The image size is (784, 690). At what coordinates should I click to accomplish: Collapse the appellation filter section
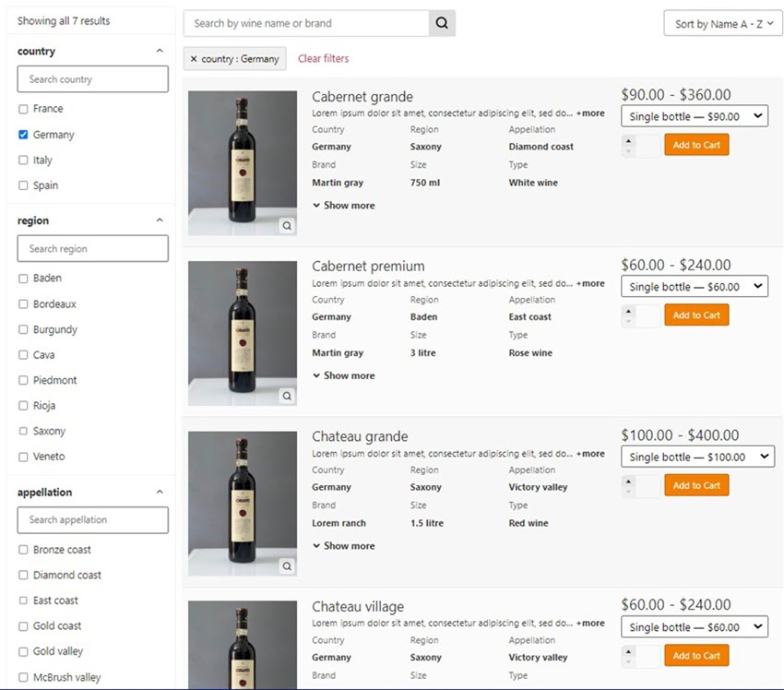(160, 492)
